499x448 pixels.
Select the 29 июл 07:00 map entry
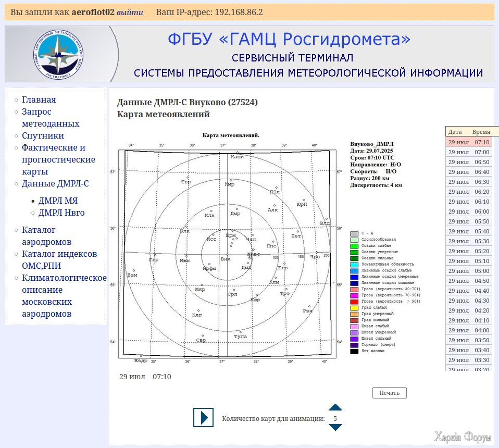469,152
